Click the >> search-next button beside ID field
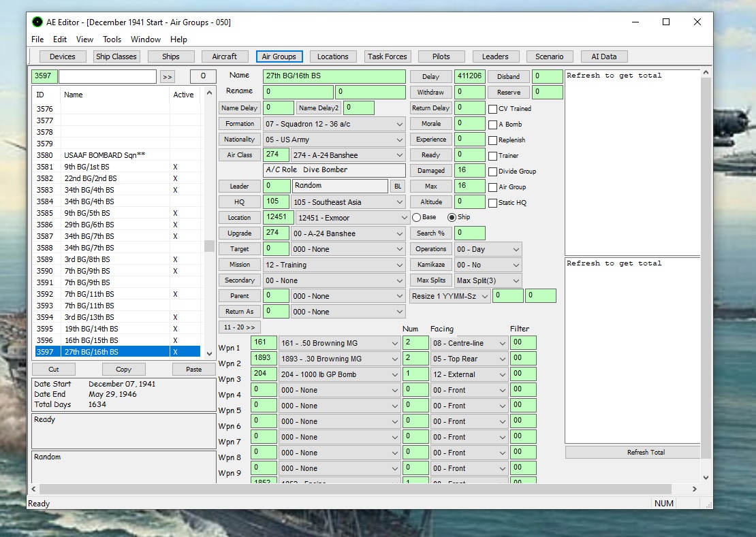 pyautogui.click(x=168, y=77)
